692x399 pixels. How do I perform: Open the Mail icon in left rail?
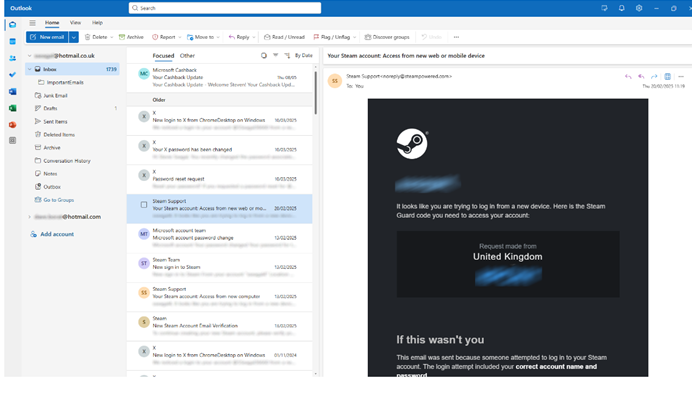(x=12, y=25)
